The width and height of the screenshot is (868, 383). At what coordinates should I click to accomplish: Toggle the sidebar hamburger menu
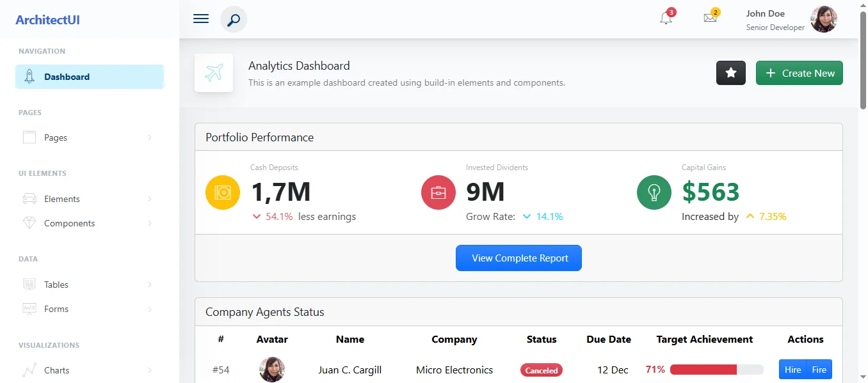[x=200, y=18]
